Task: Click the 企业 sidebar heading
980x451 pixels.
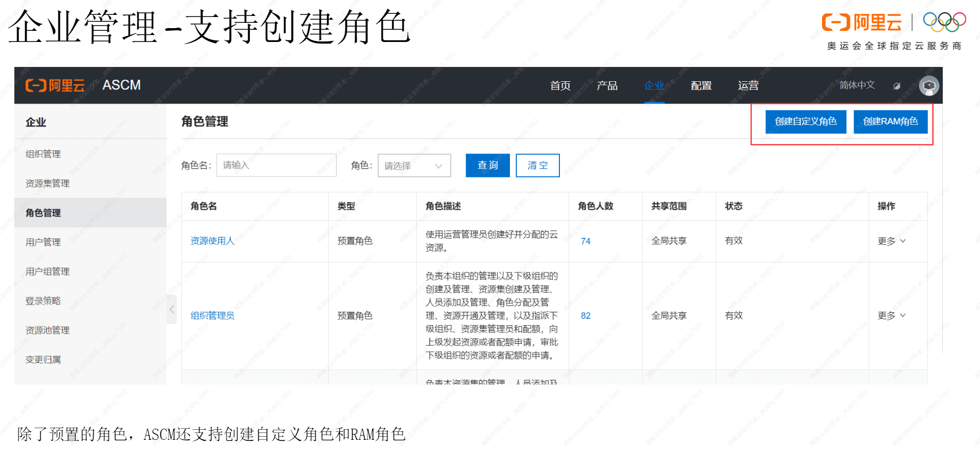Action: click(36, 122)
